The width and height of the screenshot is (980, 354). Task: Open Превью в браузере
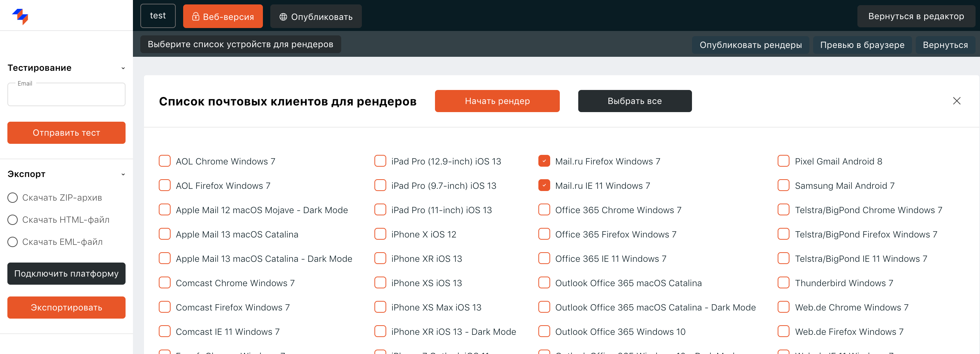click(x=862, y=45)
